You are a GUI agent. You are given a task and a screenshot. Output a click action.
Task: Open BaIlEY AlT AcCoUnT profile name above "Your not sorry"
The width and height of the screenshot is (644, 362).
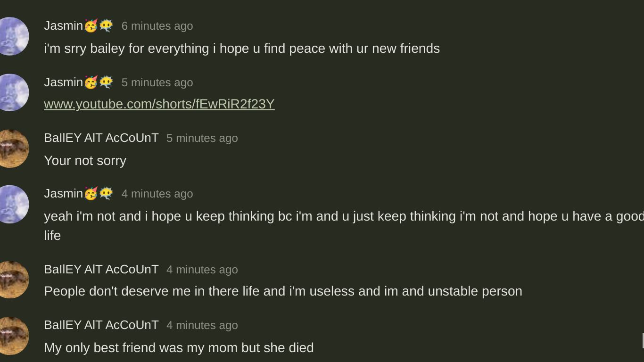coord(101,138)
